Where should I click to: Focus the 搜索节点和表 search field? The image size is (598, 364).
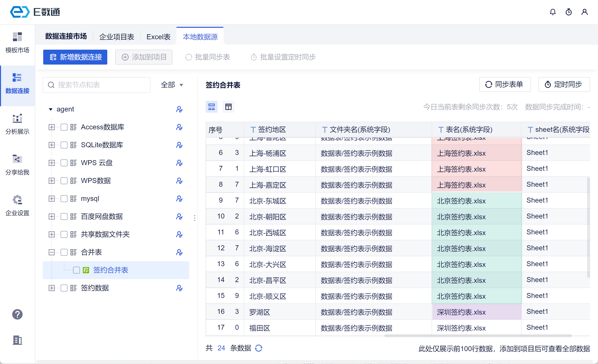click(96, 85)
